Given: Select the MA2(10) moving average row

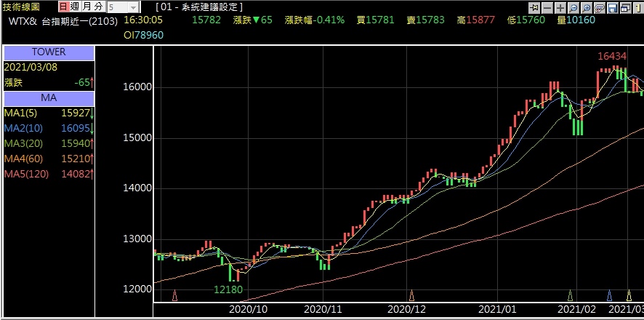Looking at the screenshot, I should [x=49, y=128].
